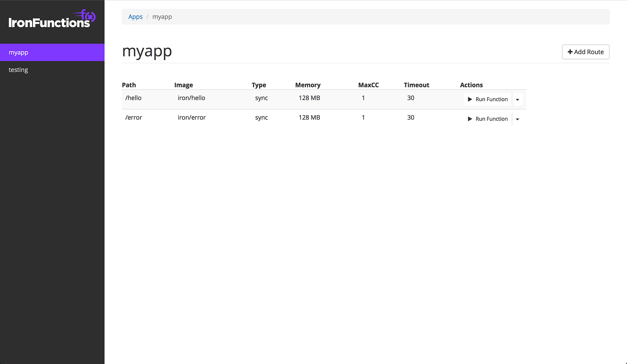Image resolution: width=627 pixels, height=364 pixels.
Task: Select the iron/error image cell
Action: pyautogui.click(x=192, y=118)
